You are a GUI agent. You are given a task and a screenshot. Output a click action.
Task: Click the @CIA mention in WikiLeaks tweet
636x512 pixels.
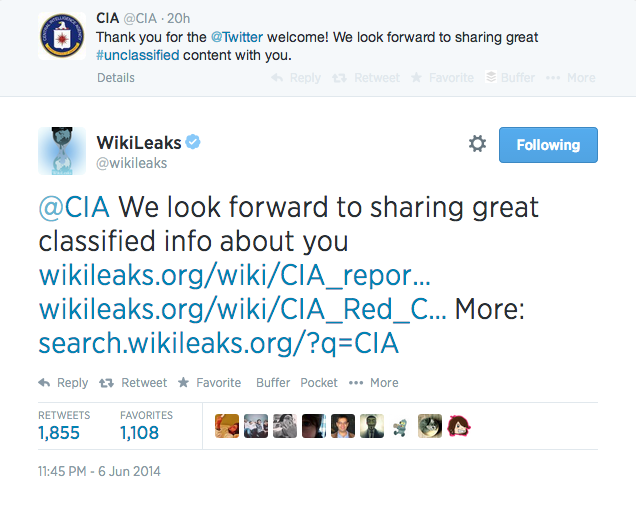(x=75, y=207)
